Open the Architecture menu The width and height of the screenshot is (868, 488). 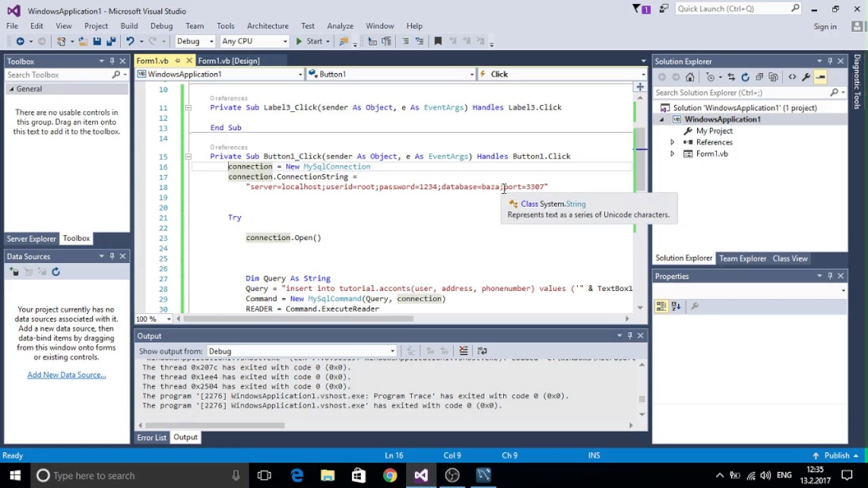(x=268, y=26)
